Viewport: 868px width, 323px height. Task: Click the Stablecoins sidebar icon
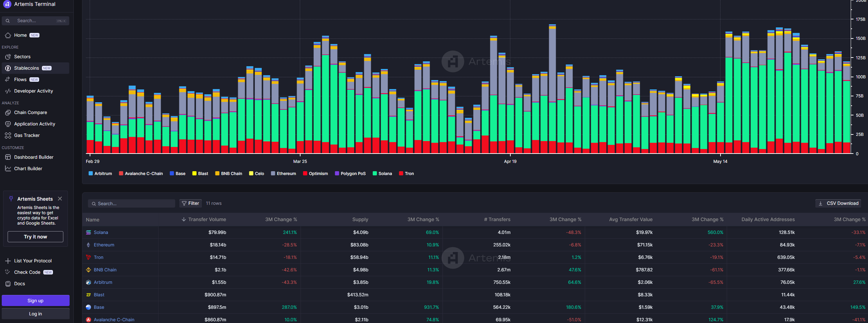click(8, 68)
